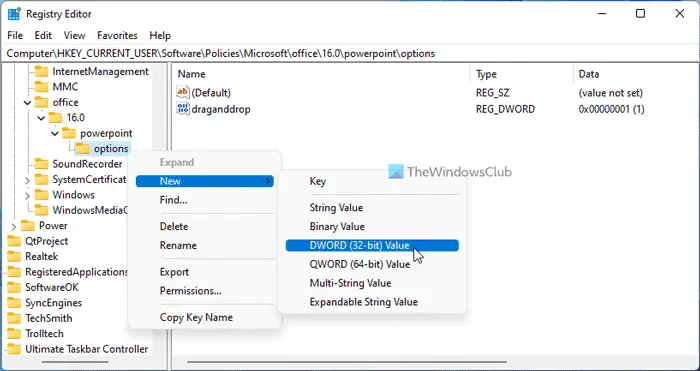Click the values pane horizontal scrollbar
The image size is (700, 371).
pyautogui.click(x=347, y=362)
